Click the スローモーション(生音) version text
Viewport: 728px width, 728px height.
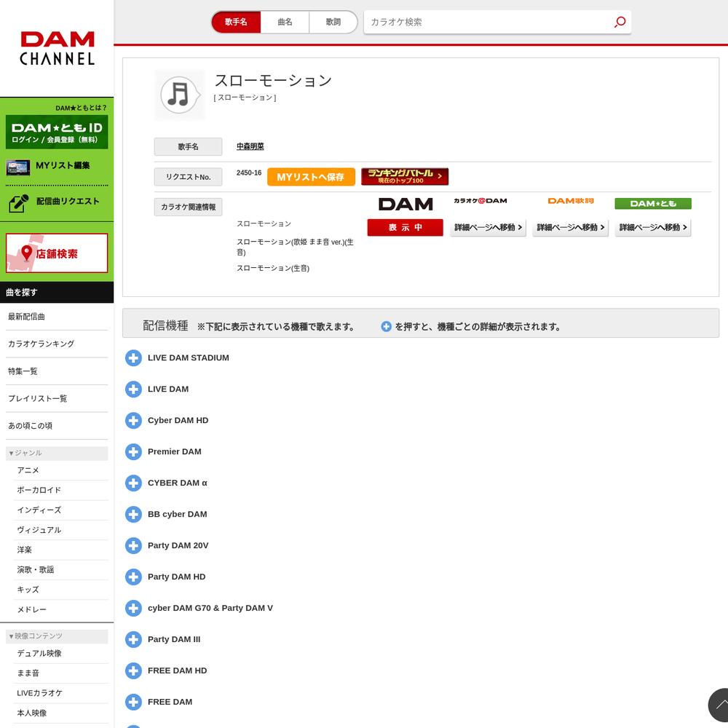click(273, 269)
